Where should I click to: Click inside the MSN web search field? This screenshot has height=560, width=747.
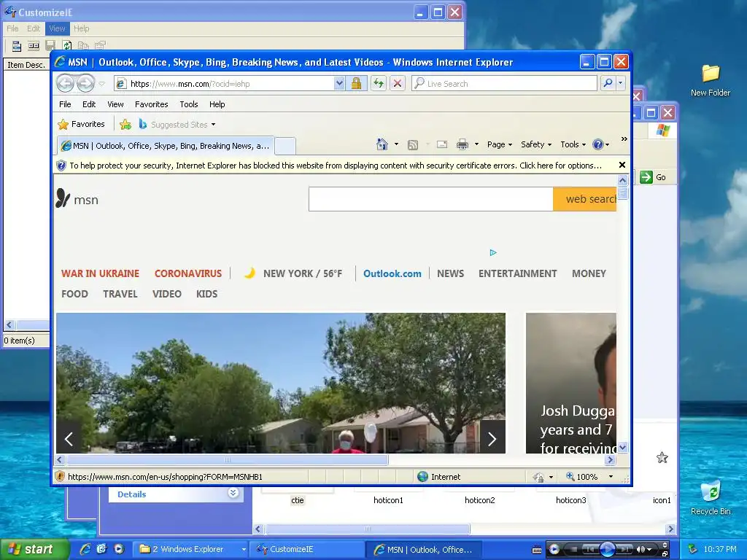point(430,199)
